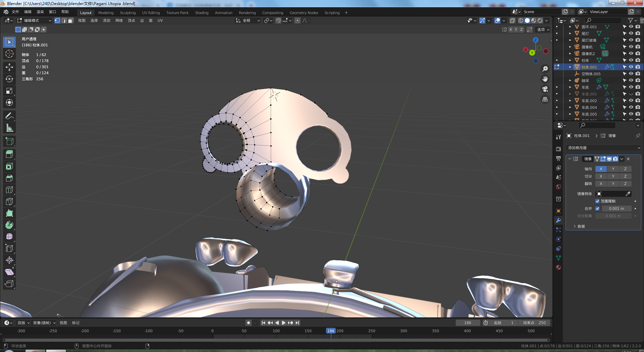Screen dimensions: 644x352
Task: Click the viewport zoom magnifier icon
Action: pos(545,69)
